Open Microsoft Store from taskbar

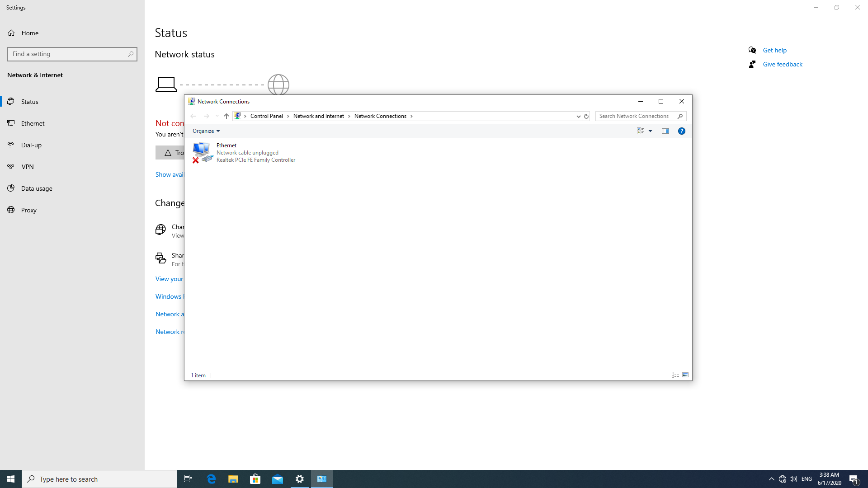(x=255, y=479)
